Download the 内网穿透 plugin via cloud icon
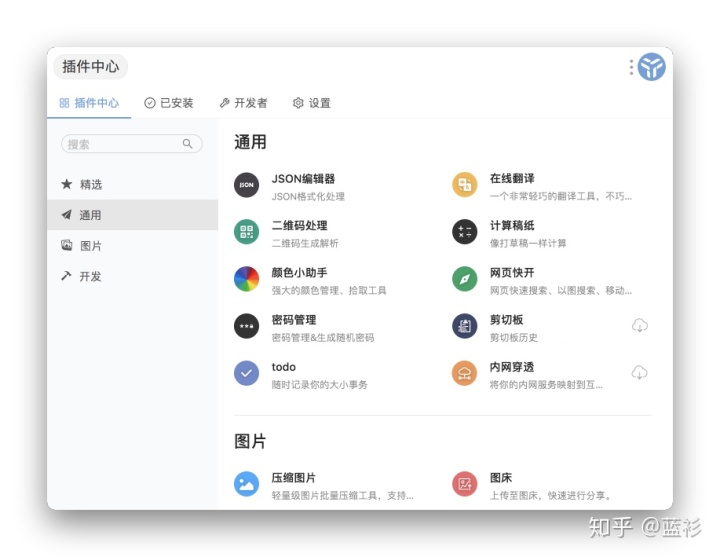 click(639, 373)
